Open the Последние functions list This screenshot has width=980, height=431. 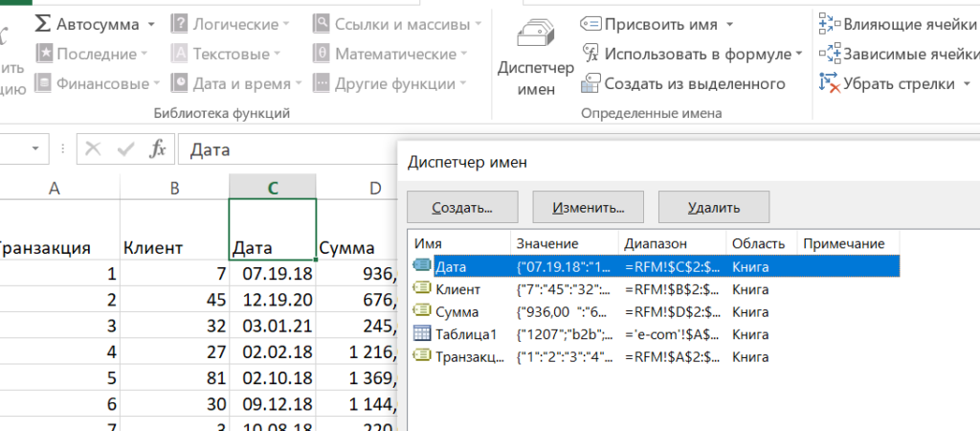(91, 55)
